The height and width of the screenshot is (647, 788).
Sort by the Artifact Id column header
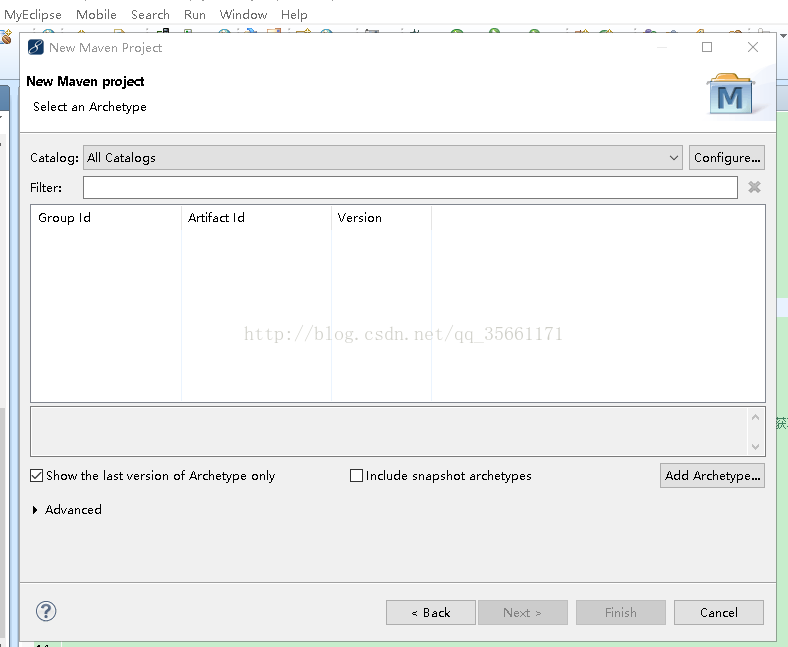256,218
